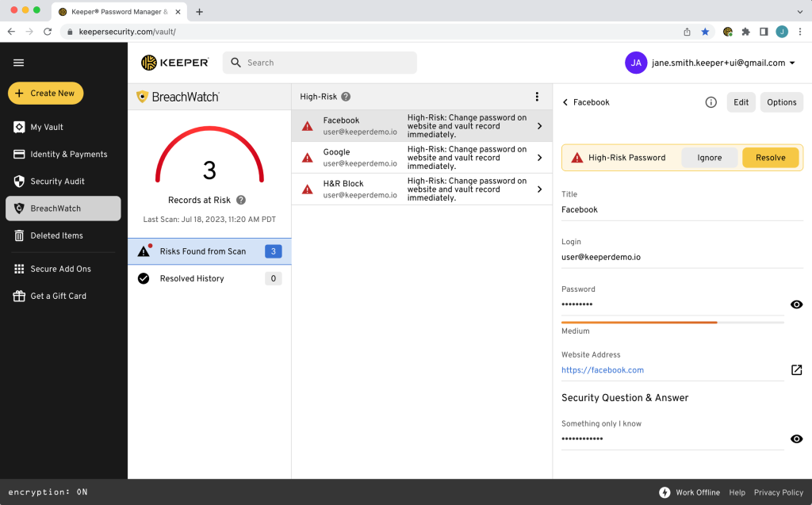The width and height of the screenshot is (812, 505).
Task: Click the Create New button
Action: [45, 94]
